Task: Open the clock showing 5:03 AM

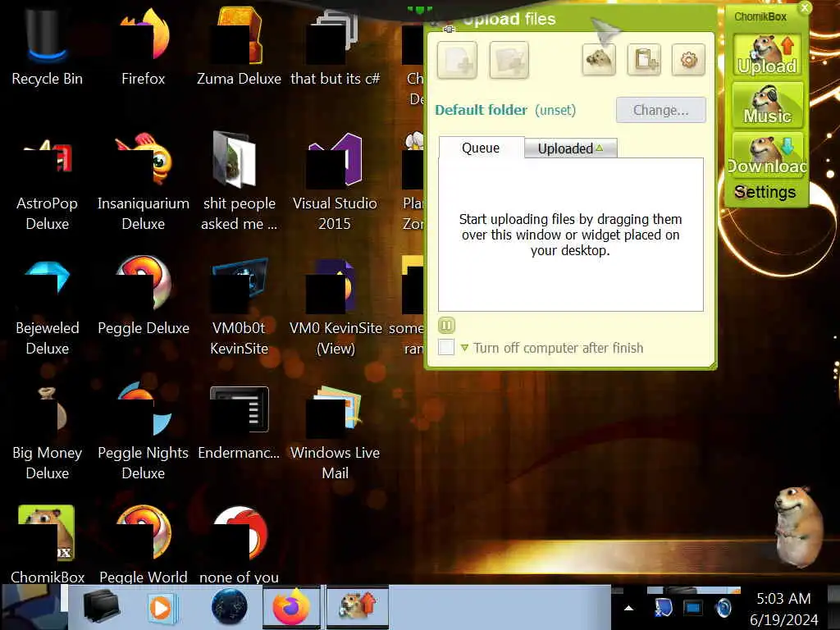Action: 783,609
